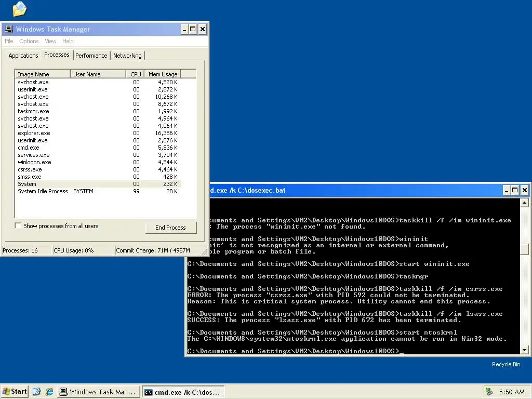Launch Internet Explorer from quick launch
532x399 pixels.
49,392
